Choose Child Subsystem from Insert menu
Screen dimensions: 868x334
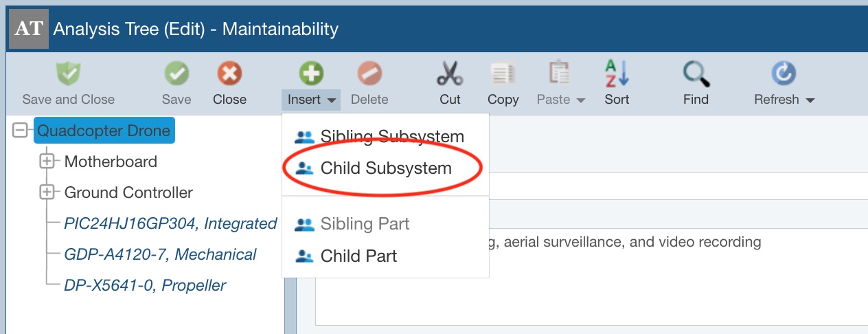385,168
